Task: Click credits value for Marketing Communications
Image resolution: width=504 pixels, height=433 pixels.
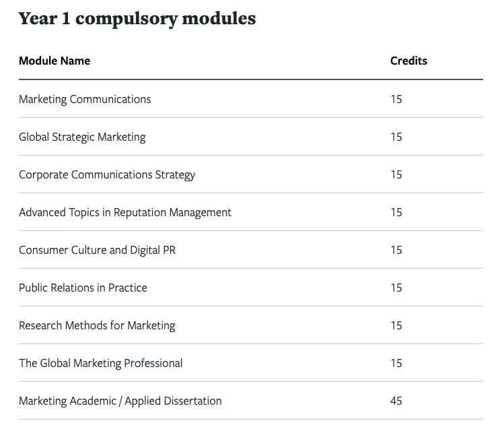Action: pyautogui.click(x=396, y=99)
